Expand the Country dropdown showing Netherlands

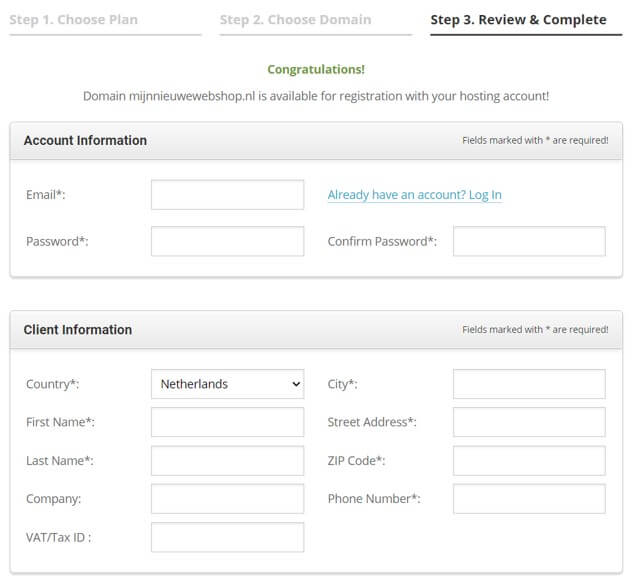pyautogui.click(x=227, y=384)
